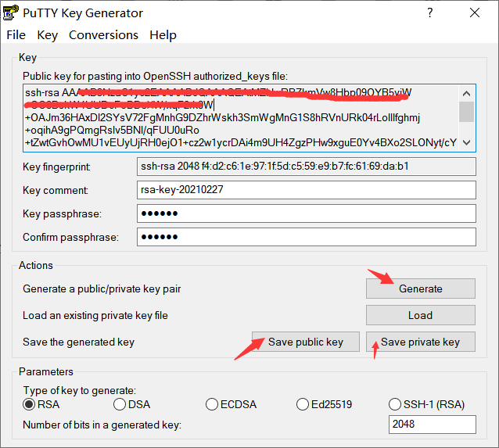
Task: Click the public key scrollbar up arrow
Action: tap(466, 93)
